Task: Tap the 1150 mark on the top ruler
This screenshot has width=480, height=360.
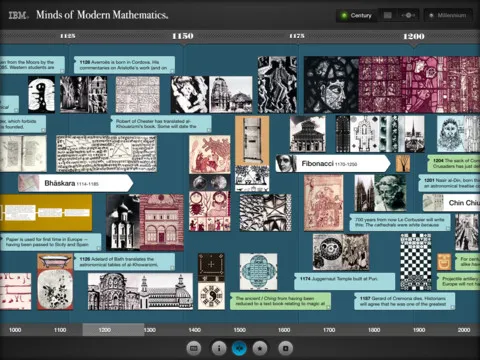Action: click(x=183, y=36)
